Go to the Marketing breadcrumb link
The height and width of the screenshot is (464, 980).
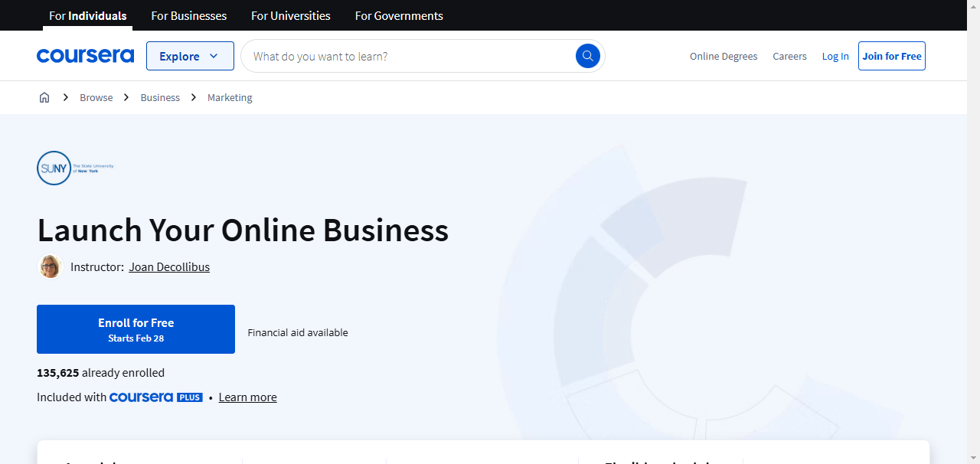coord(229,97)
